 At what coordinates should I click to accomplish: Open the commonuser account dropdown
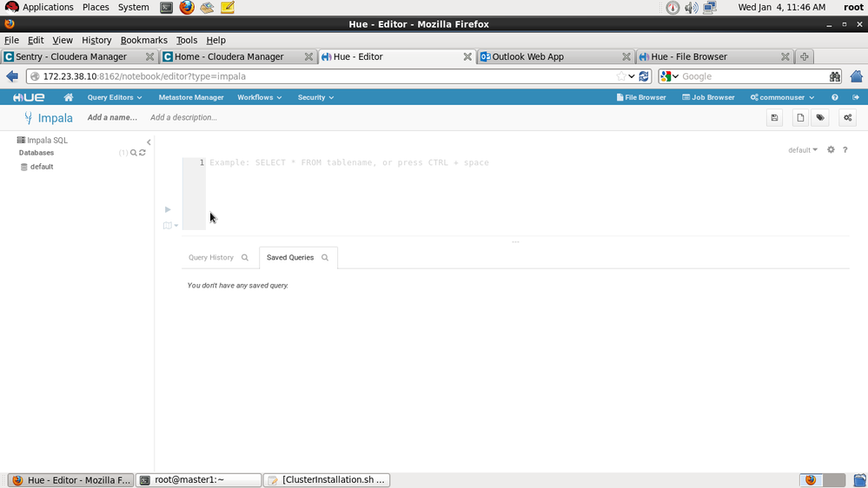(x=782, y=97)
